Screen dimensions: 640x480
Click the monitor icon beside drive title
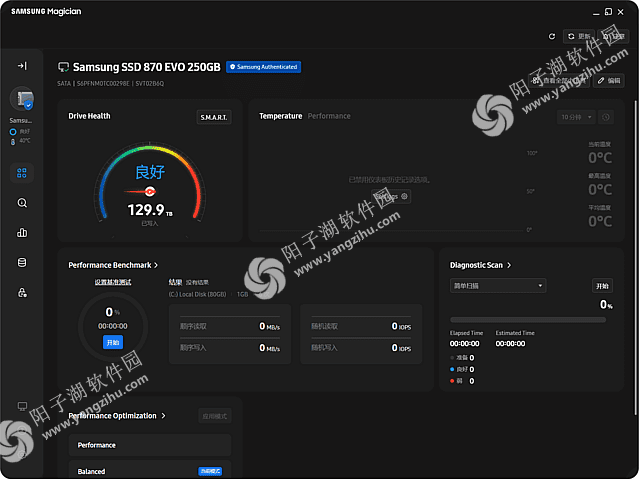point(64,67)
